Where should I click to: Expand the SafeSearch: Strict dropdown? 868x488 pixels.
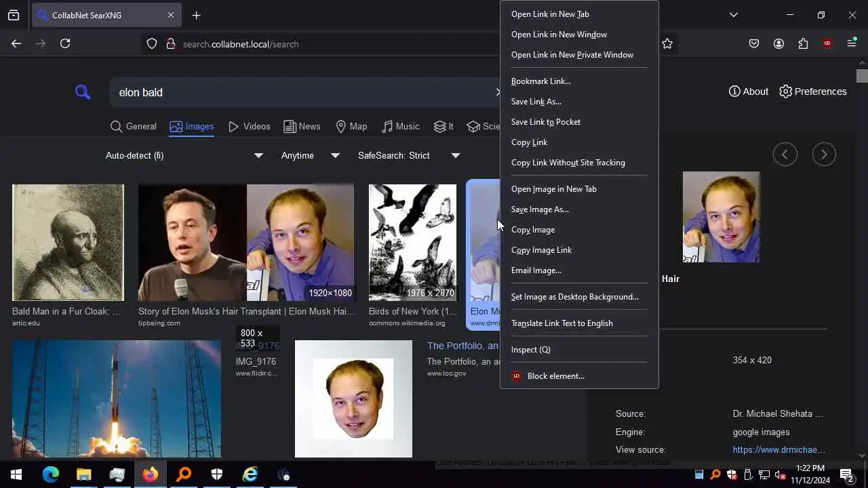pyautogui.click(x=409, y=155)
